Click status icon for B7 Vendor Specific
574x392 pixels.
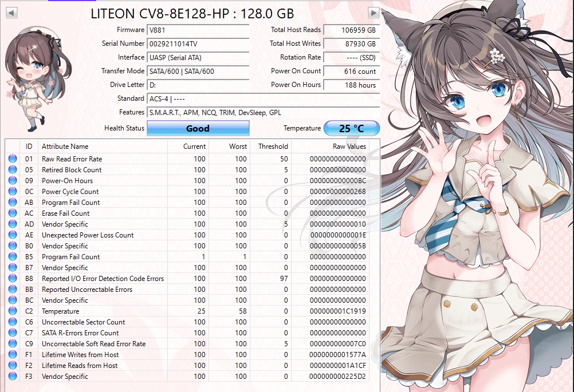(13, 268)
